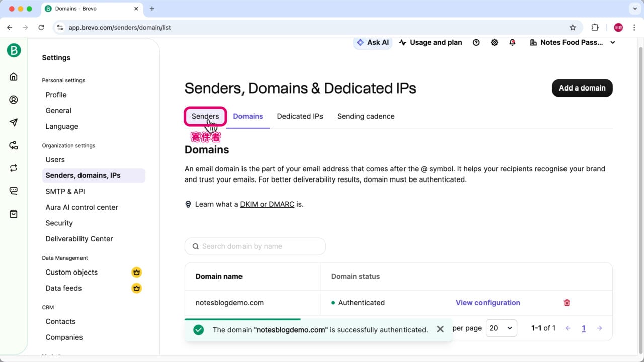Dismiss the domain authenticated notification

(440, 329)
